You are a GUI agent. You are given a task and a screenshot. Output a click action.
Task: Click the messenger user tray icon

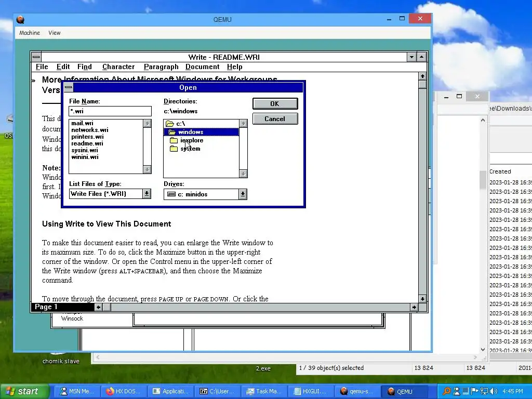457,391
